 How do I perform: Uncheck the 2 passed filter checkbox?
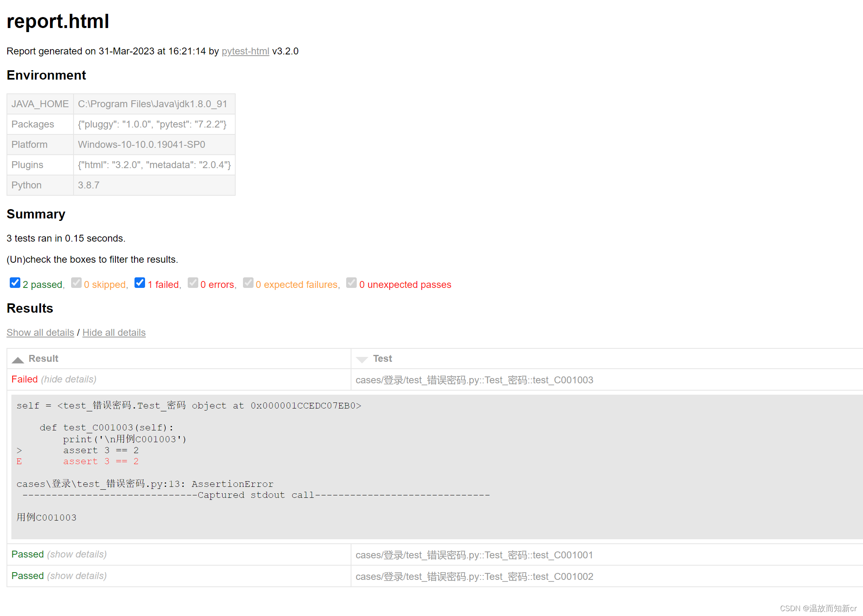15,283
